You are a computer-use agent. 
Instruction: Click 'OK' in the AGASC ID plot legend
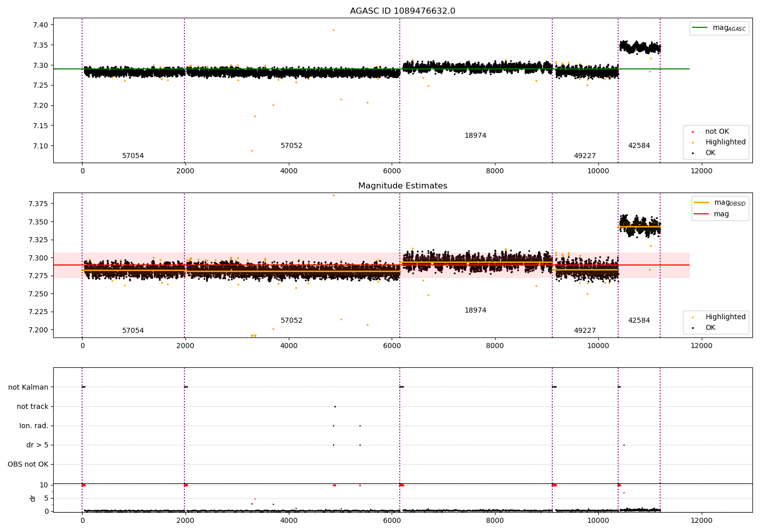point(704,153)
